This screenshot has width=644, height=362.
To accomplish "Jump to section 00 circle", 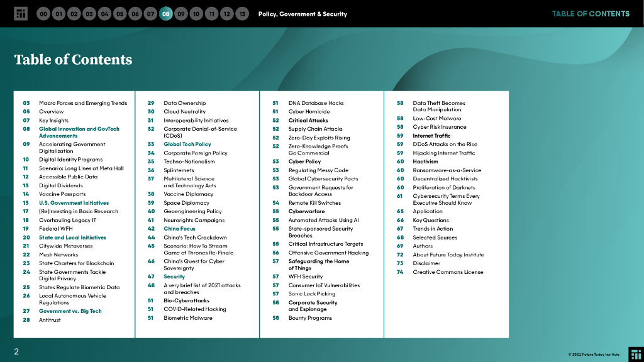I will click(x=43, y=14).
